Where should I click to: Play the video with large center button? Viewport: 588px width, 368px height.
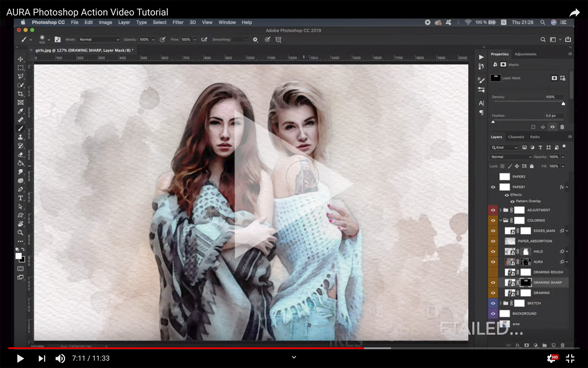[x=294, y=184]
